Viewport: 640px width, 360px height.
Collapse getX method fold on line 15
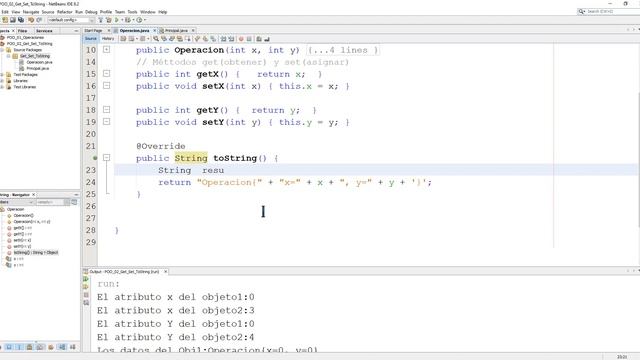107,73
